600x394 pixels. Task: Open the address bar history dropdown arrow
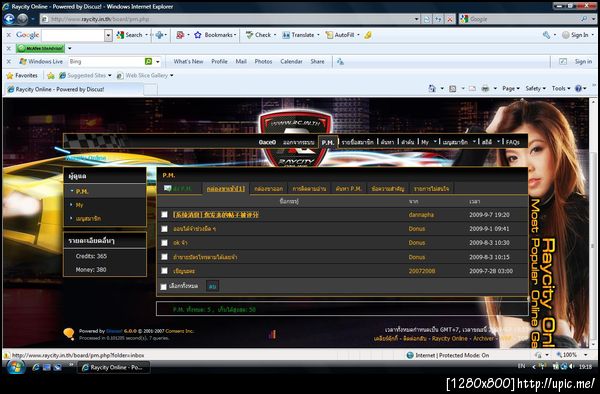[416, 19]
